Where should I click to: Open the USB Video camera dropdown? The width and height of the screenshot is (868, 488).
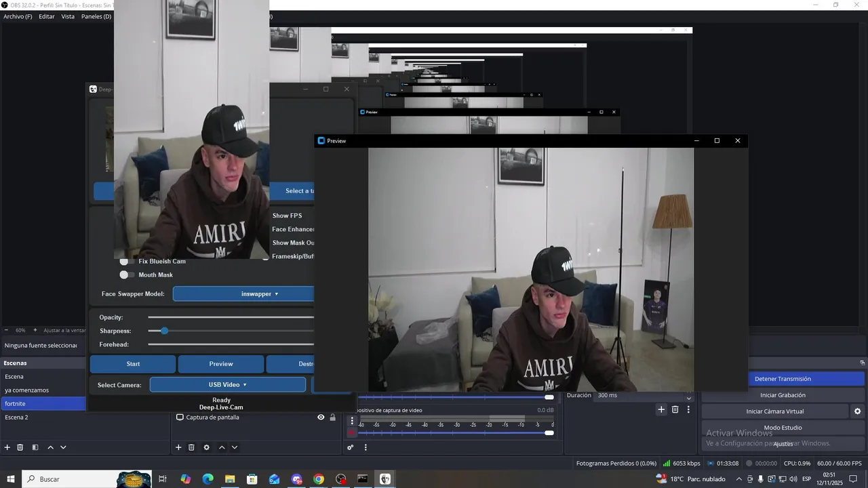pyautogui.click(x=228, y=385)
